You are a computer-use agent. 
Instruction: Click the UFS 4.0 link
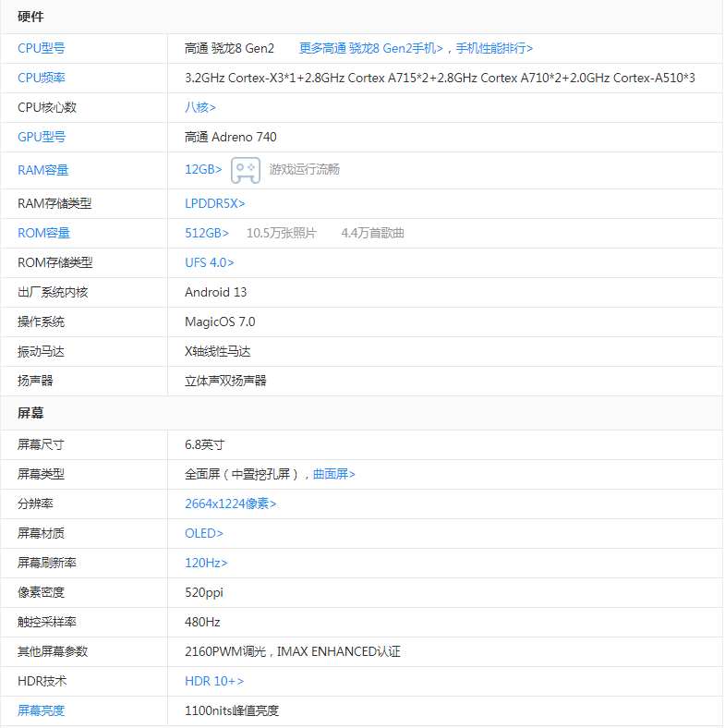click(210, 262)
